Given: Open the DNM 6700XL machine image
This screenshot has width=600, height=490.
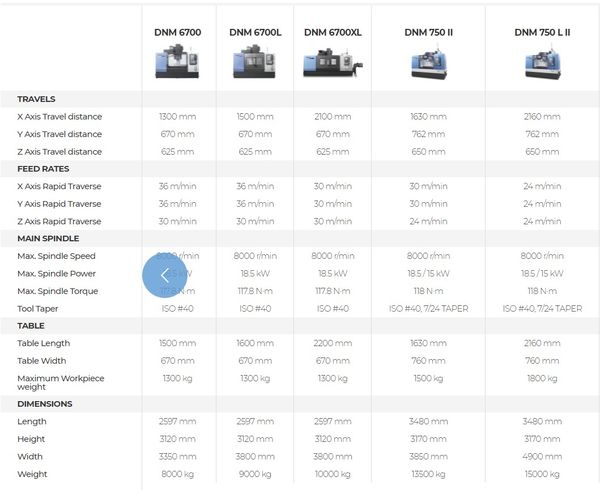Looking at the screenshot, I should tap(332, 63).
